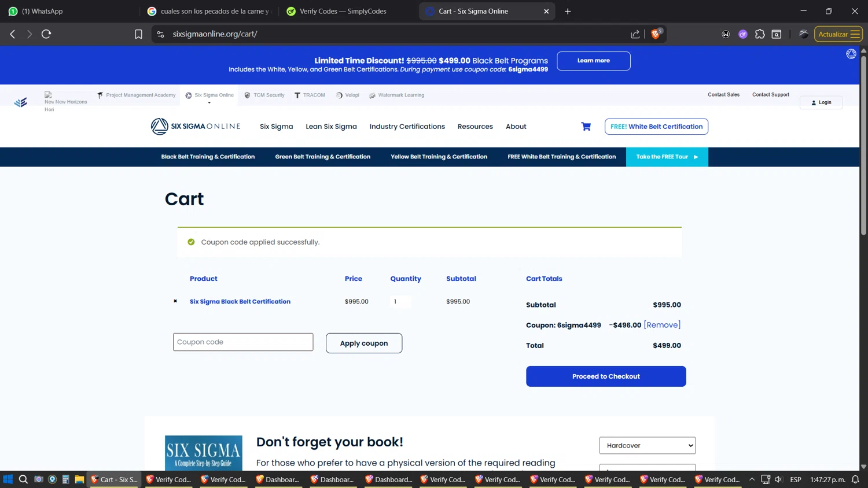Image resolution: width=868 pixels, height=488 pixels.
Task: Click Take the FREE Tour
Action: (x=667, y=157)
